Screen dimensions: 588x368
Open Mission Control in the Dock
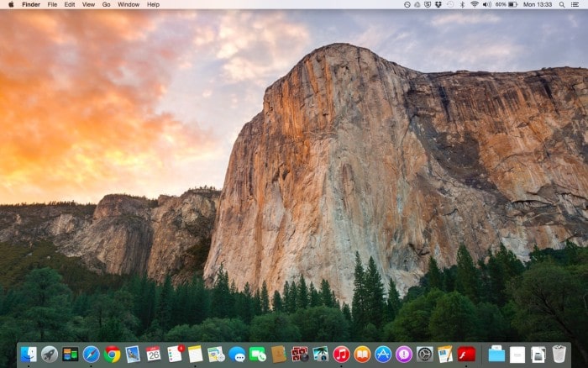point(70,354)
